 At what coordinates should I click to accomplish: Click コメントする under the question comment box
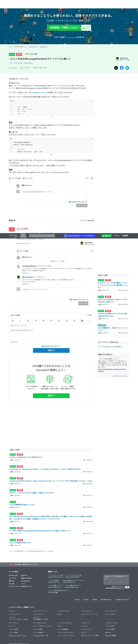pyautogui.click(x=82, y=206)
